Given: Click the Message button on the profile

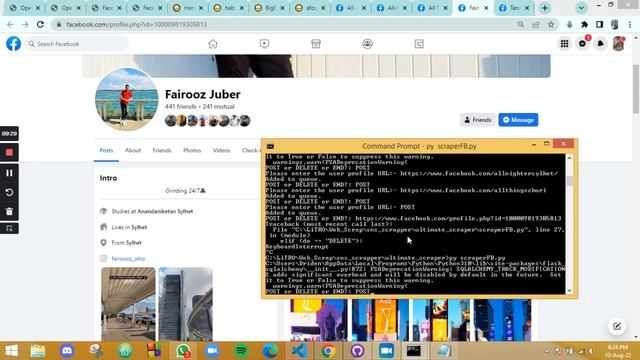Looking at the screenshot, I should [518, 120].
